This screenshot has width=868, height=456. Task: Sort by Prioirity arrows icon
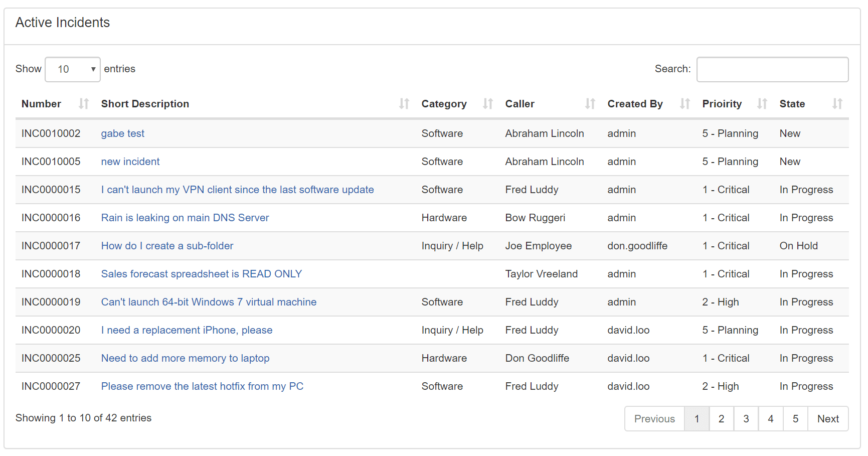[x=762, y=104]
